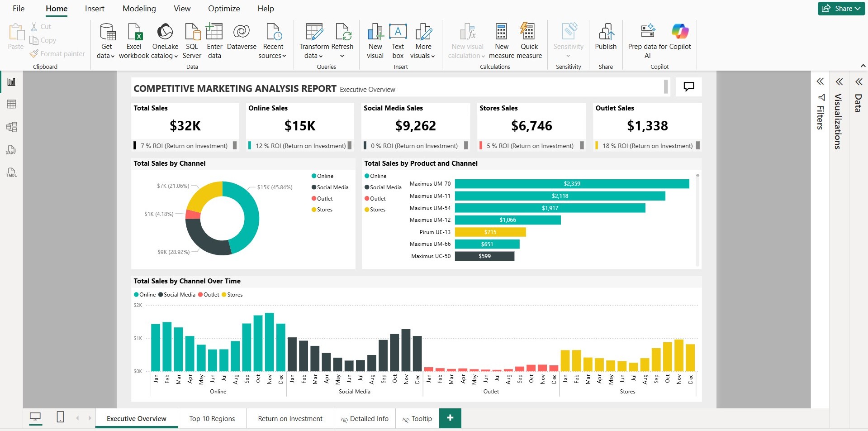This screenshot has width=868, height=431.
Task: Toggle Online legend item in donut chart
Action: coord(323,176)
